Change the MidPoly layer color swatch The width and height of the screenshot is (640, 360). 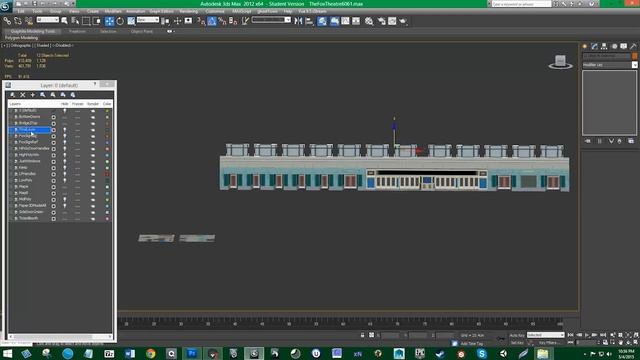[x=107, y=200]
